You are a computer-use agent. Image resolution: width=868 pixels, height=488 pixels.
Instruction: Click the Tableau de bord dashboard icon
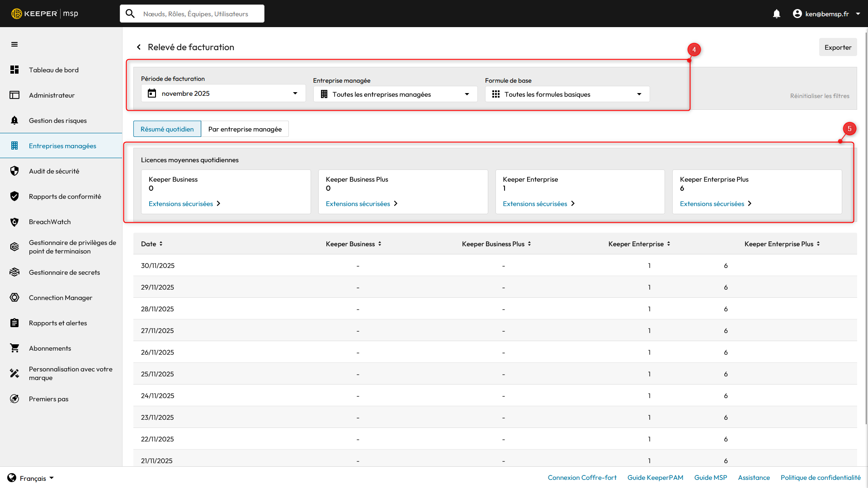pyautogui.click(x=14, y=70)
